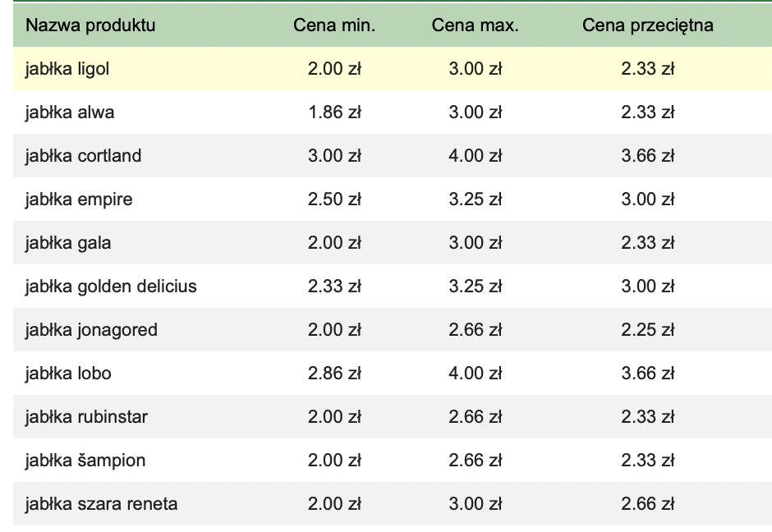Select the jabłka alwa product name
Image resolution: width=772 pixels, height=532 pixels.
(70, 112)
